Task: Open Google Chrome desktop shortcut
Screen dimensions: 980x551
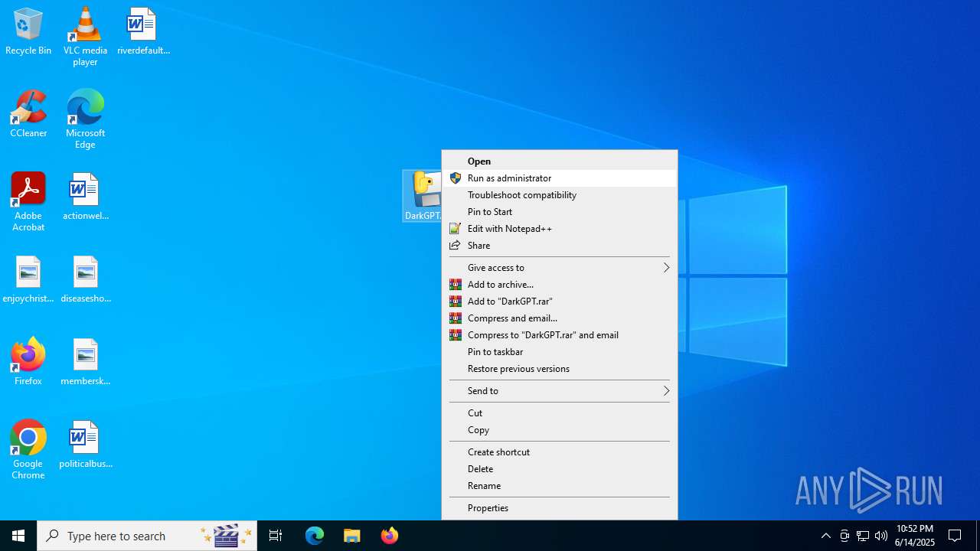Action: [28, 450]
